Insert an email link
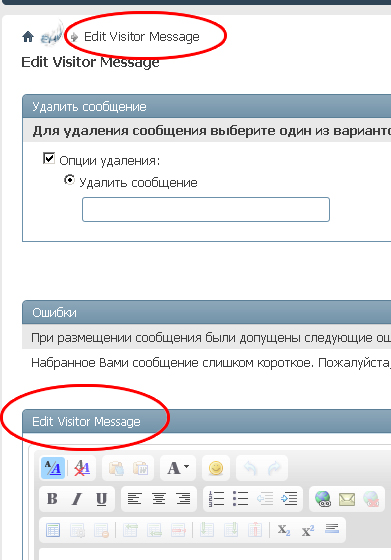 pyautogui.click(x=347, y=499)
